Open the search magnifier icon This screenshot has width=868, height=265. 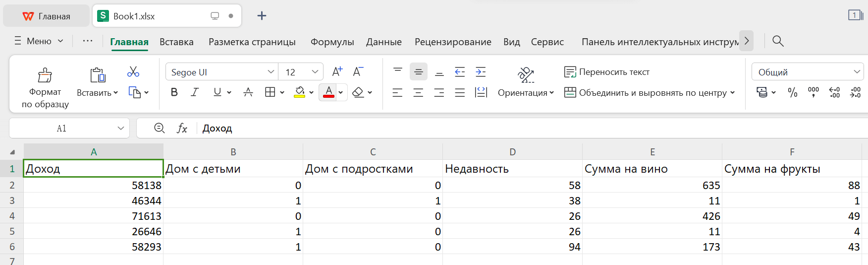pos(778,41)
